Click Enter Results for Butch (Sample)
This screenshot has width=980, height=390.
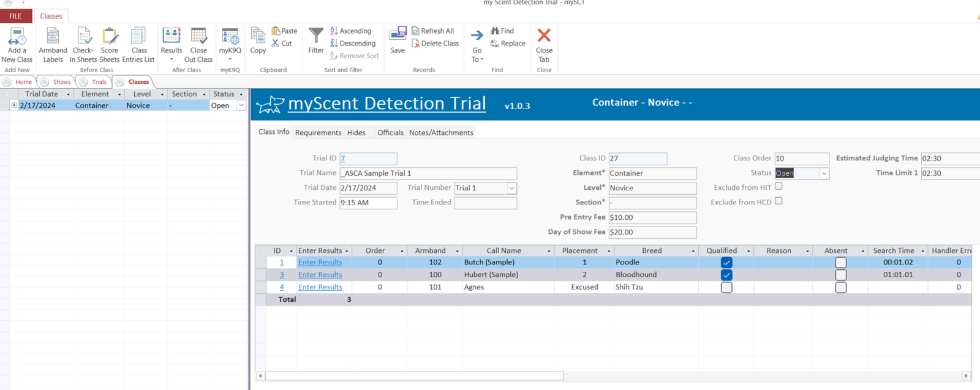tap(320, 262)
